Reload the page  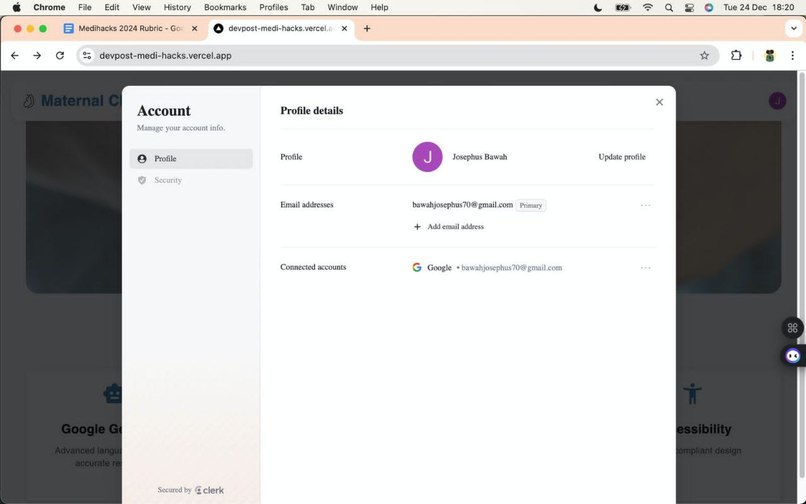[60, 56]
